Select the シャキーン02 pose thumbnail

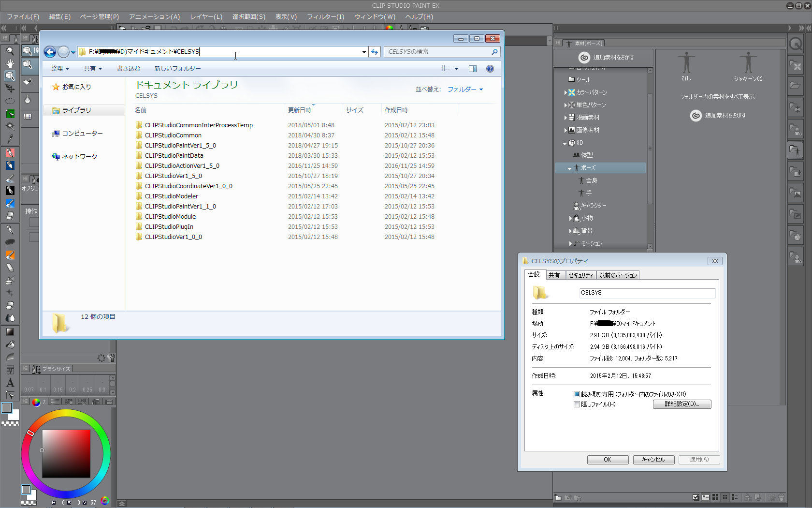coord(748,67)
